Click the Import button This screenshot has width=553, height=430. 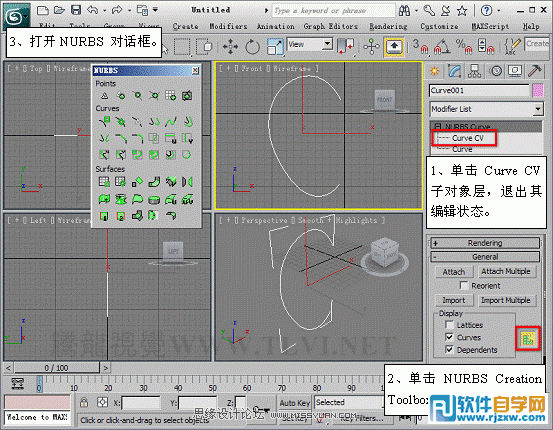coord(454,300)
